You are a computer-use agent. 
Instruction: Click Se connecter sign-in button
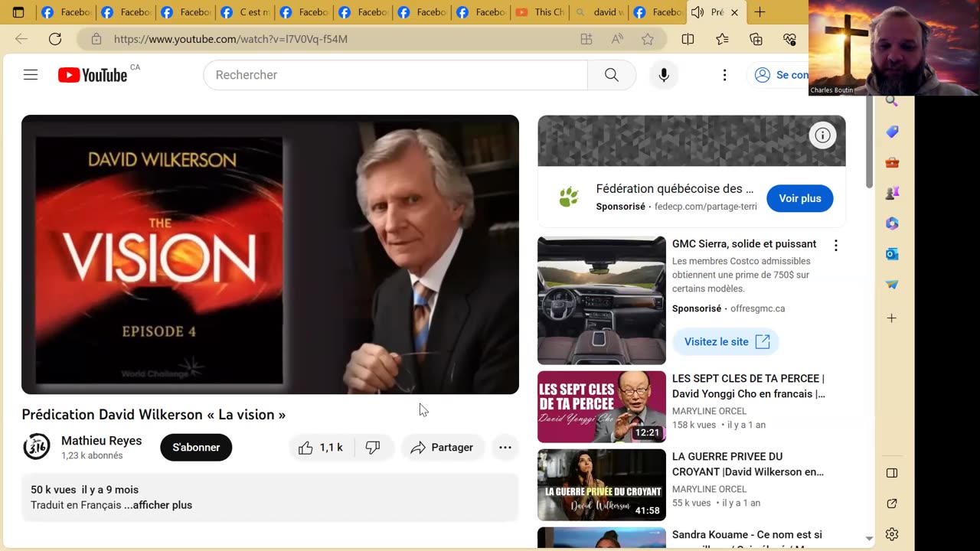pyautogui.click(x=778, y=75)
